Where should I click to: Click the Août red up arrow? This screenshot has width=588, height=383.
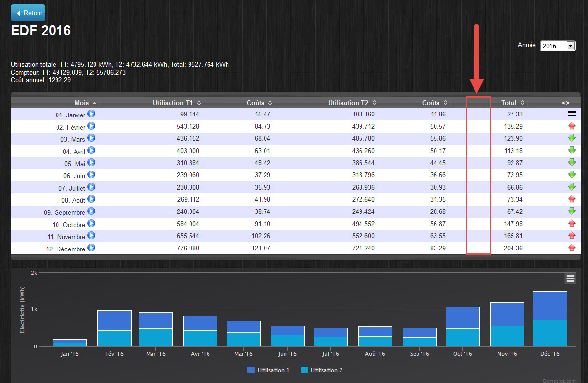click(572, 199)
